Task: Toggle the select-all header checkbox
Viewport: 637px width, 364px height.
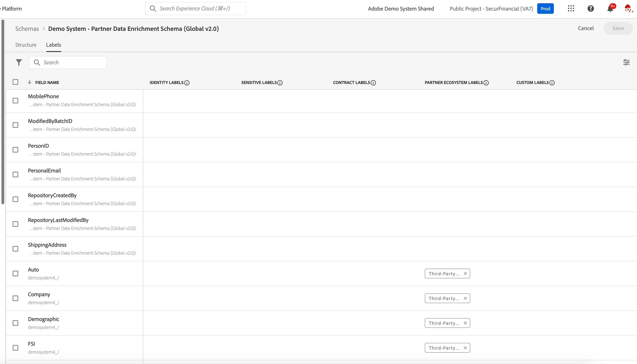Action: tap(15, 82)
